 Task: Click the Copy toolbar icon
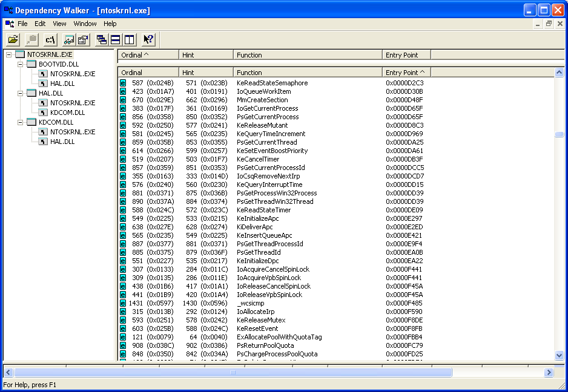point(32,39)
